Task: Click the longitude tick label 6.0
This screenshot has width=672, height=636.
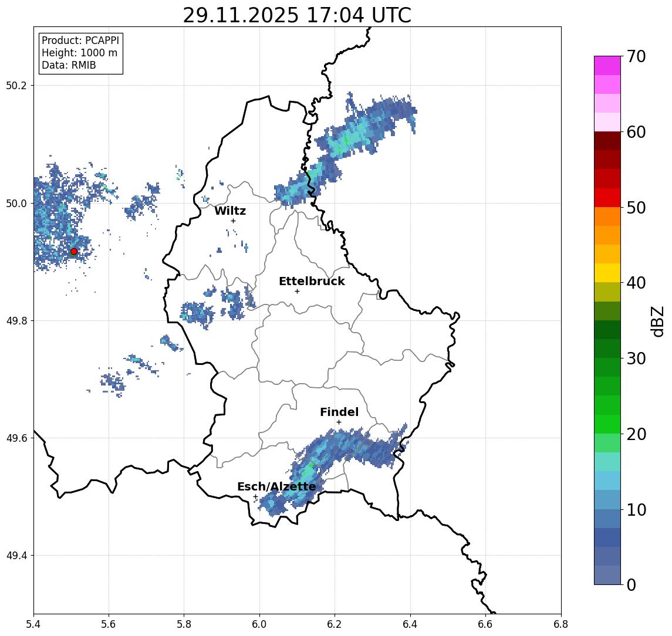Action: coord(260,624)
